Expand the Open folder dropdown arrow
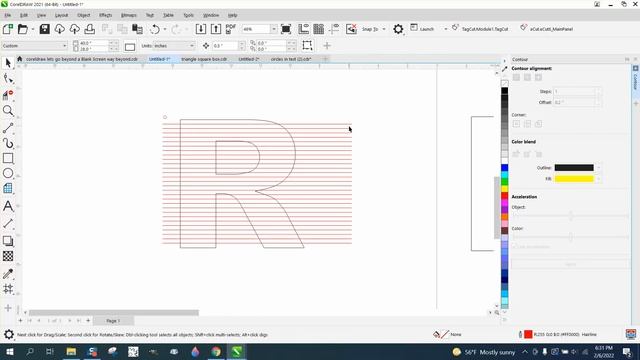This screenshot has height=360, width=640. [x=33, y=29]
